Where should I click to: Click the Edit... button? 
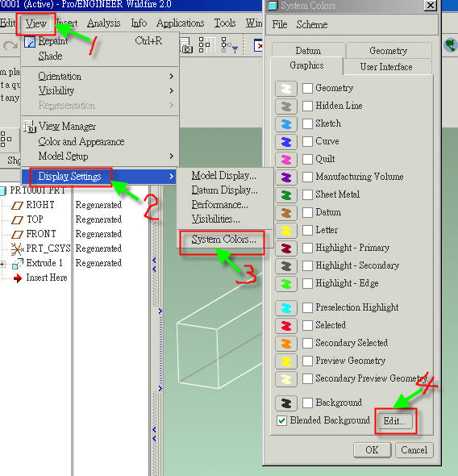click(x=394, y=421)
